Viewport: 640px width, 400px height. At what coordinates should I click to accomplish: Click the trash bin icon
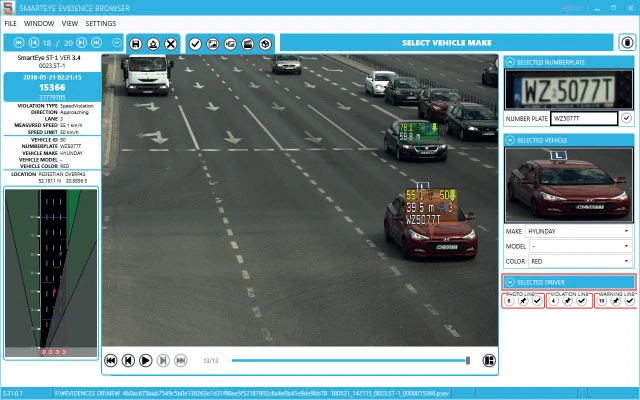click(627, 42)
